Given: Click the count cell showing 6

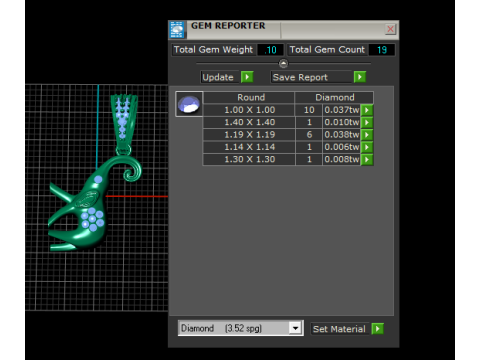Looking at the screenshot, I should coord(309,135).
